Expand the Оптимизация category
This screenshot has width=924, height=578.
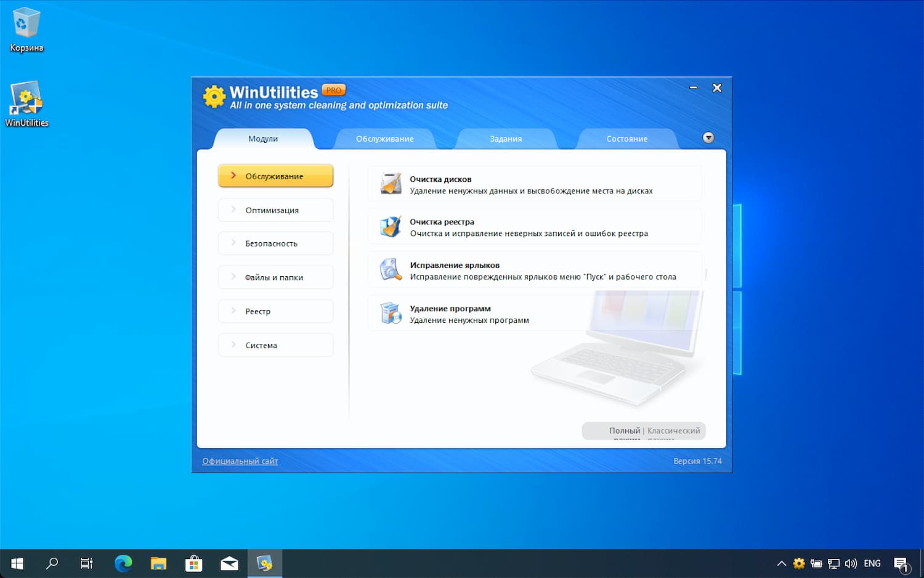[x=275, y=210]
